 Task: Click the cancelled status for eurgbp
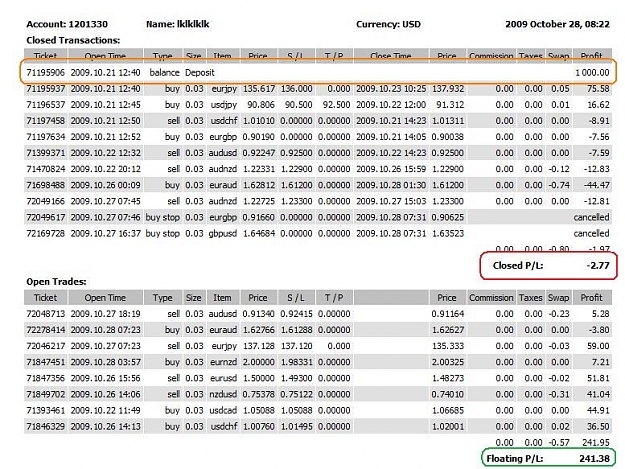click(x=592, y=217)
